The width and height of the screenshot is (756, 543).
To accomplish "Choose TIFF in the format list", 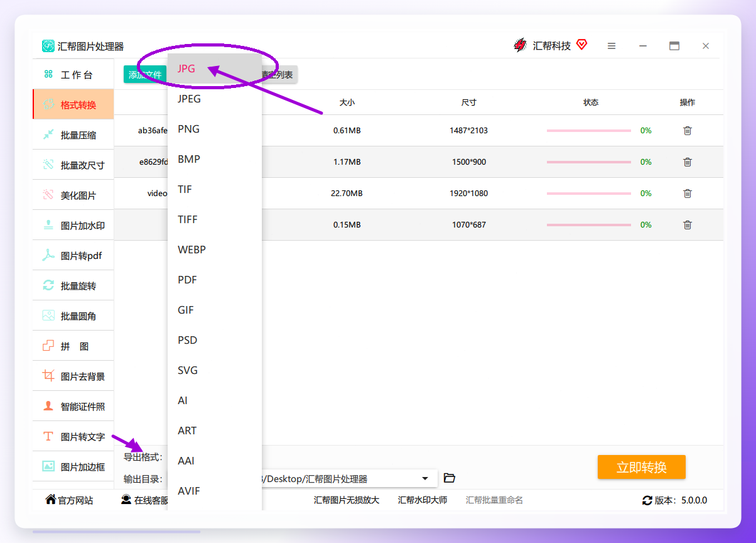I will pyautogui.click(x=215, y=219).
